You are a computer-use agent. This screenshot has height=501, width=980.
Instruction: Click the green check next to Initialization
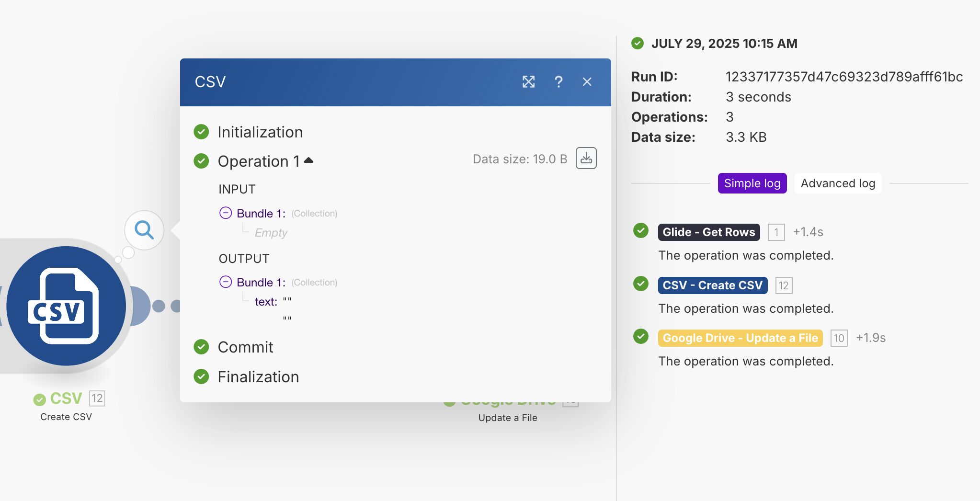click(x=201, y=132)
